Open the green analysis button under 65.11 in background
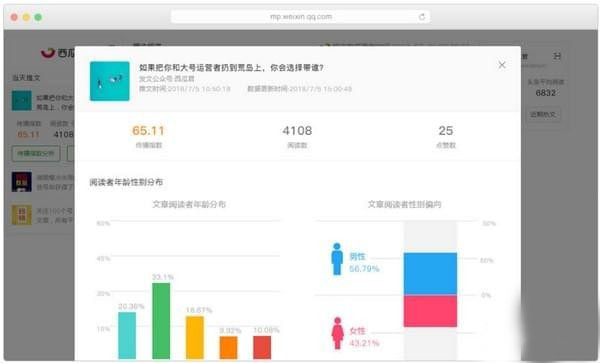 click(36, 153)
